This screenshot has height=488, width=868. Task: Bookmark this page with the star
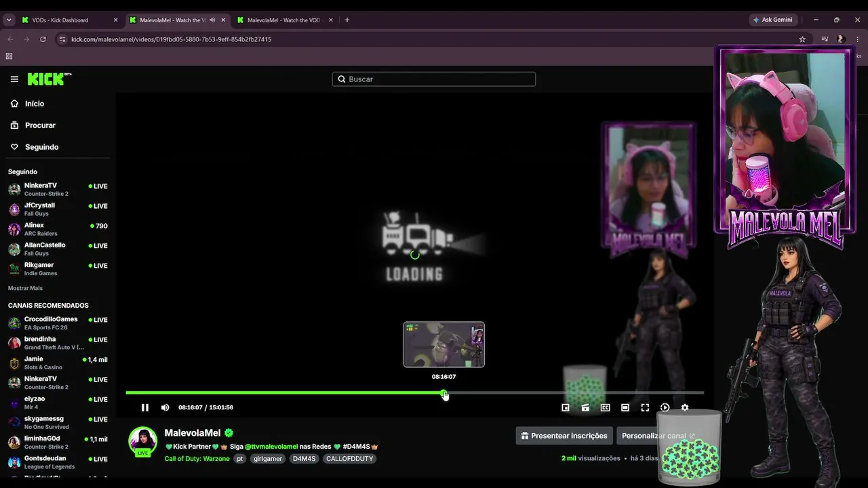pyautogui.click(x=802, y=39)
